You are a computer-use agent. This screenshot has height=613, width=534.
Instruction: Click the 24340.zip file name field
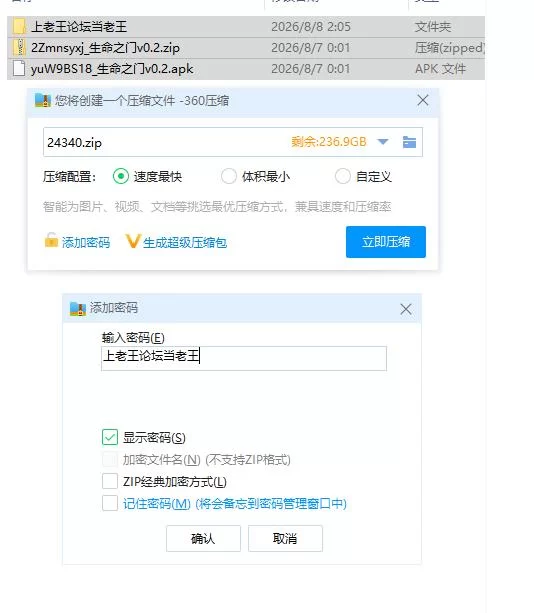tap(233, 142)
